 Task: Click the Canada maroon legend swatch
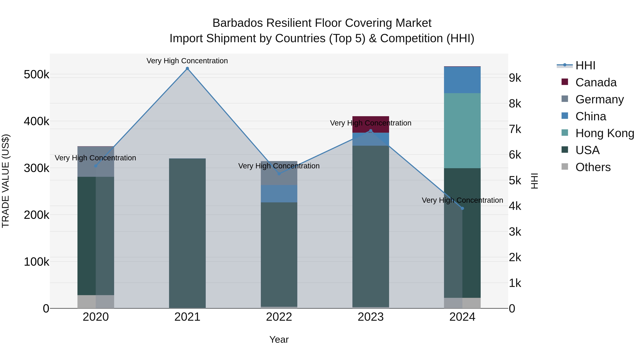click(x=565, y=82)
